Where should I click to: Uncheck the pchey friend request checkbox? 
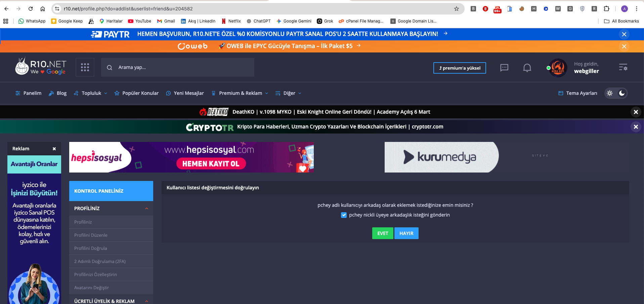coord(344,215)
